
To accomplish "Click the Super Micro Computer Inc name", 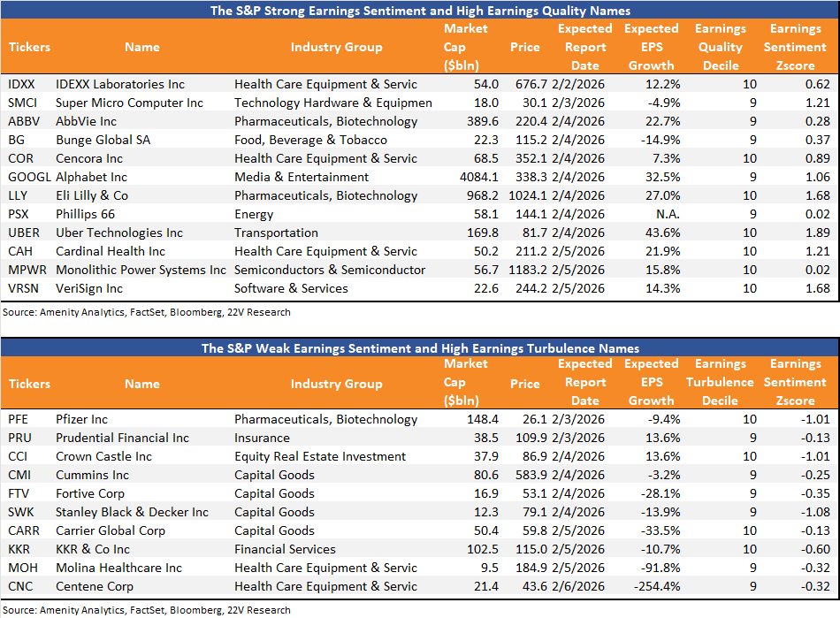I will click(x=130, y=103).
